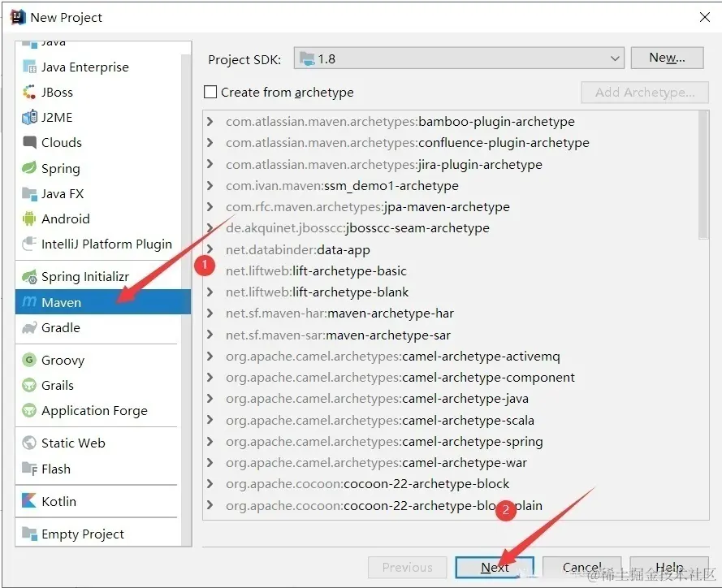Click the Maven 'm' icon
Viewport: 722px width, 588px height.
tap(29, 302)
